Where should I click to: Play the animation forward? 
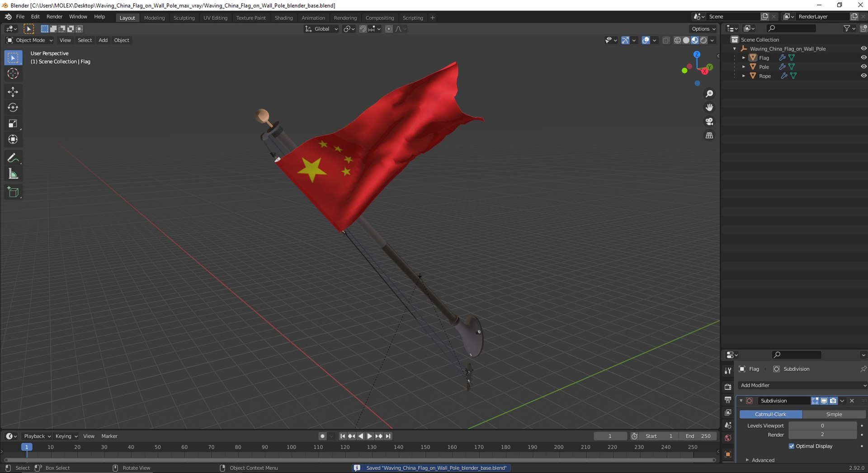[370, 436]
